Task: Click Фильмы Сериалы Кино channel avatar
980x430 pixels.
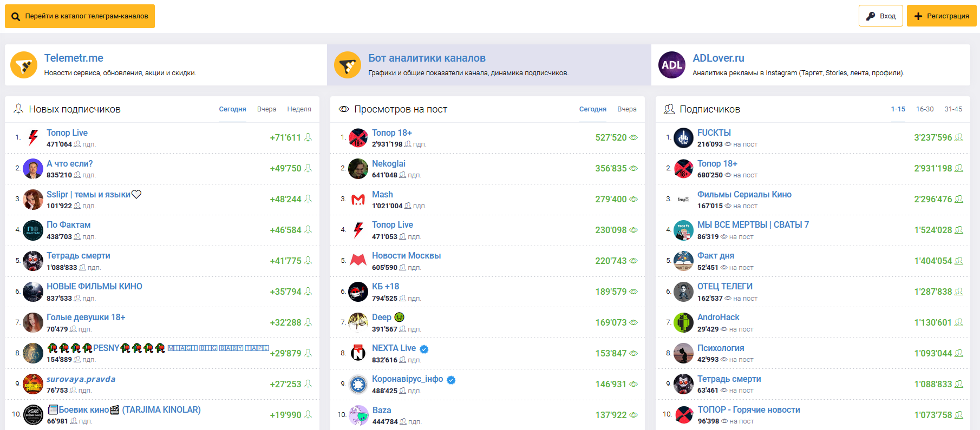Action: [684, 200]
